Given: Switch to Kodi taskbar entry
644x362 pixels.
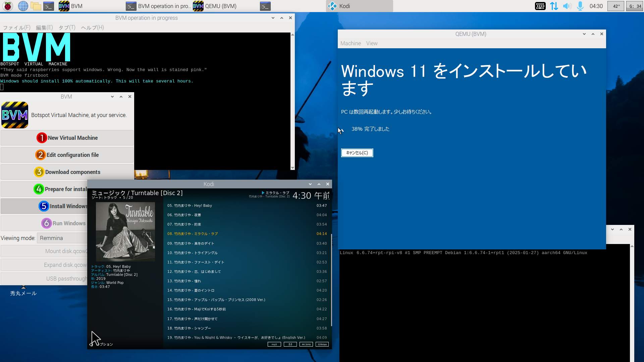Looking at the screenshot, I should [359, 6].
